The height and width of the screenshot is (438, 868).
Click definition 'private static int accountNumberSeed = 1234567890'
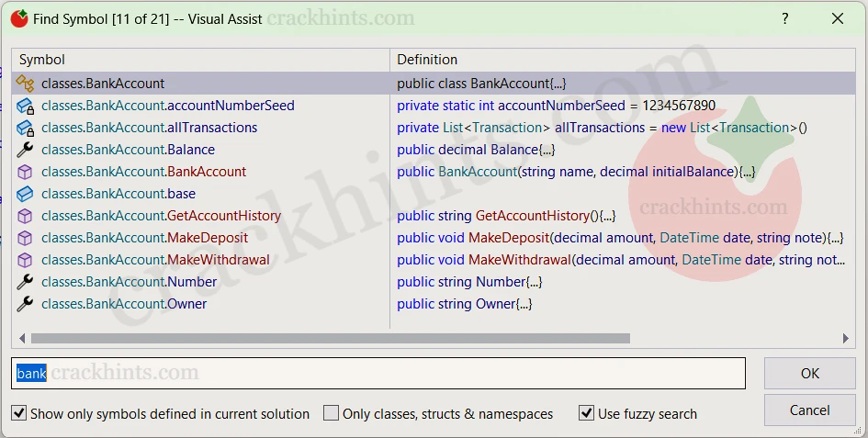[557, 106]
